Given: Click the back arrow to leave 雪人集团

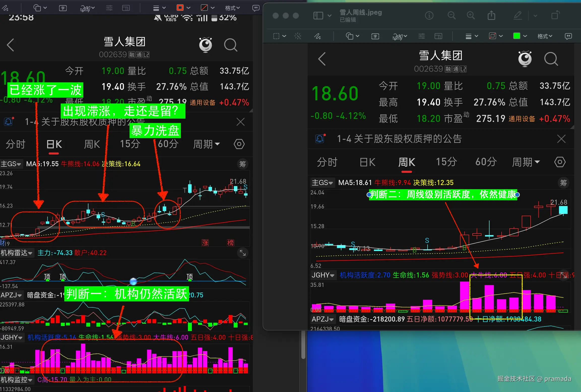Looking at the screenshot, I should 321,59.
